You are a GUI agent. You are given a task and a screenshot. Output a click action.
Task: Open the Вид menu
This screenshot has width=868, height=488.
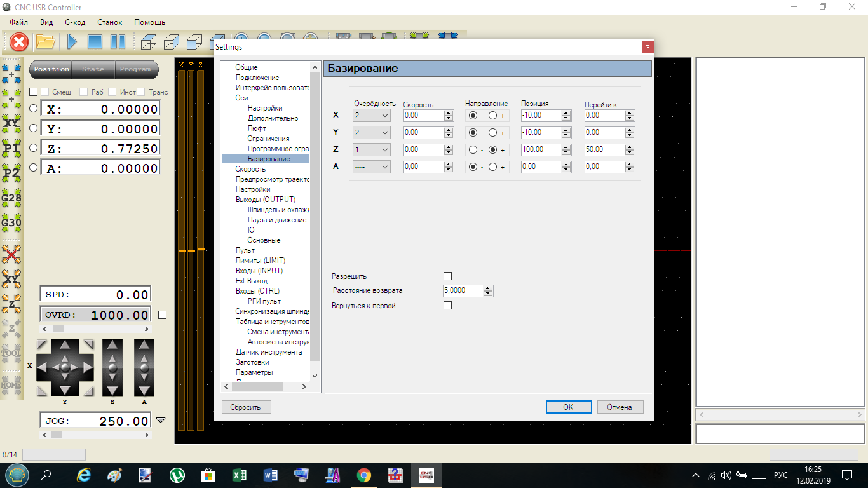tap(46, 22)
